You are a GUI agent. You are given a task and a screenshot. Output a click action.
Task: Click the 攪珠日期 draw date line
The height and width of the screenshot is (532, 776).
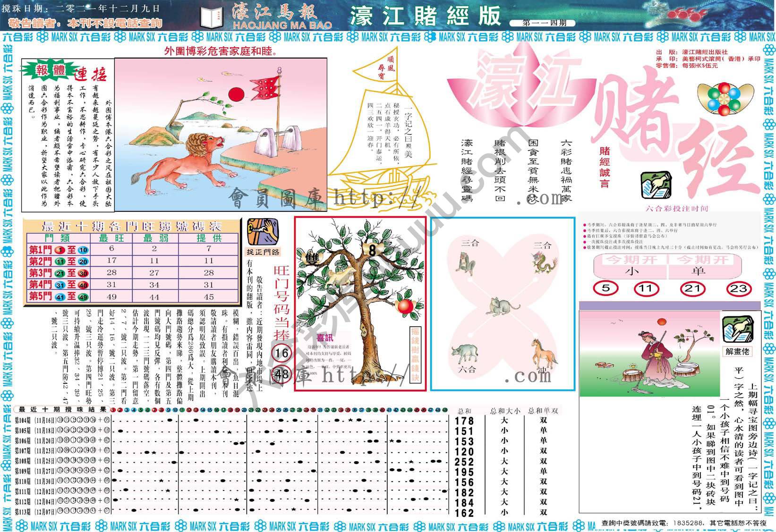click(81, 8)
